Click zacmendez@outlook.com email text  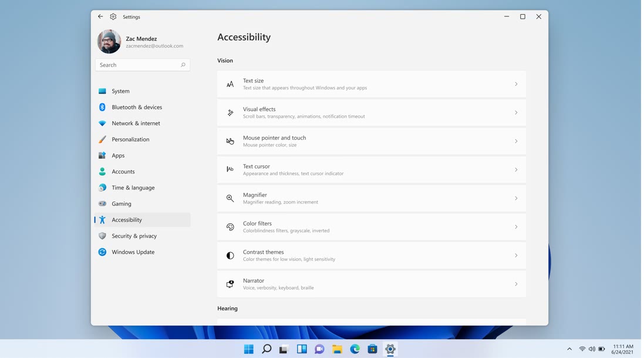coord(154,46)
